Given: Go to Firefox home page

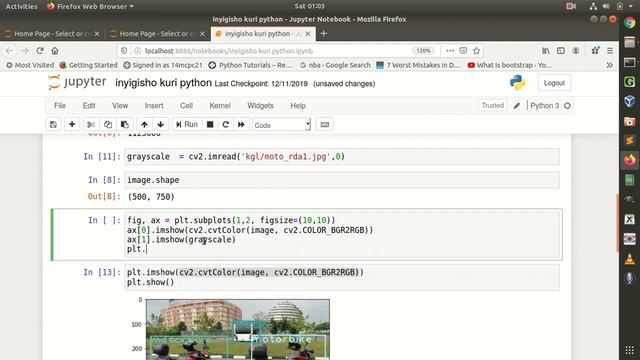Looking at the screenshot, I should pyautogui.click(x=55, y=51).
